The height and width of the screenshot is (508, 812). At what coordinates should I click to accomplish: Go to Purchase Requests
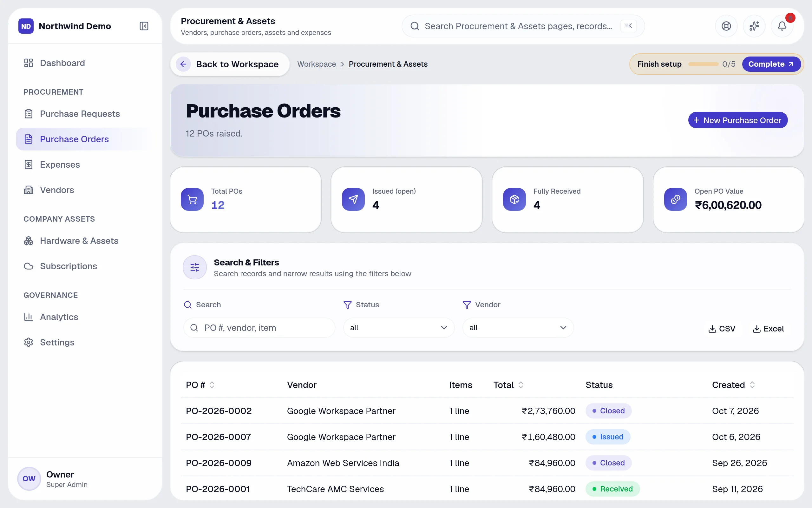pos(85,114)
